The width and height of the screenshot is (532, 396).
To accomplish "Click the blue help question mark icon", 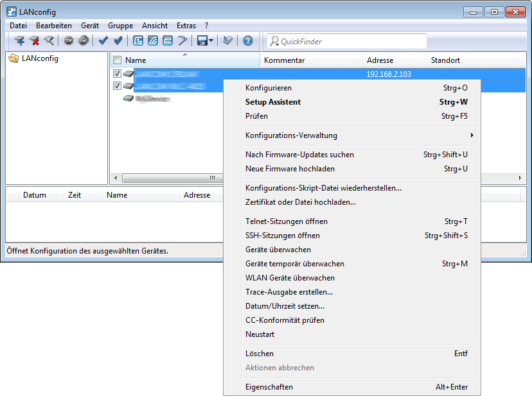I will coord(247,41).
